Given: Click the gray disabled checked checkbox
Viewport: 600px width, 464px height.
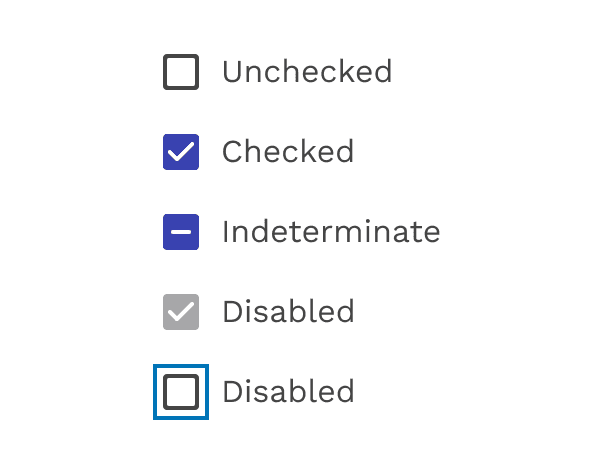Looking at the screenshot, I should (181, 312).
